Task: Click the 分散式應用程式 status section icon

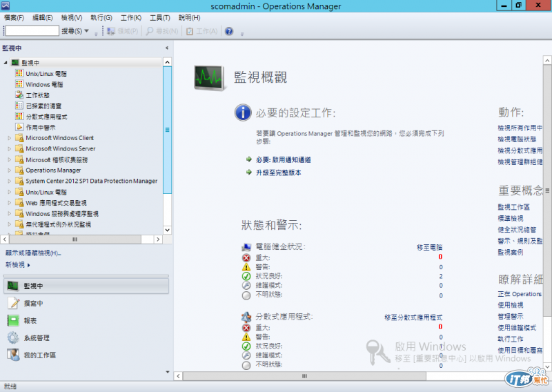Action: pos(246,317)
